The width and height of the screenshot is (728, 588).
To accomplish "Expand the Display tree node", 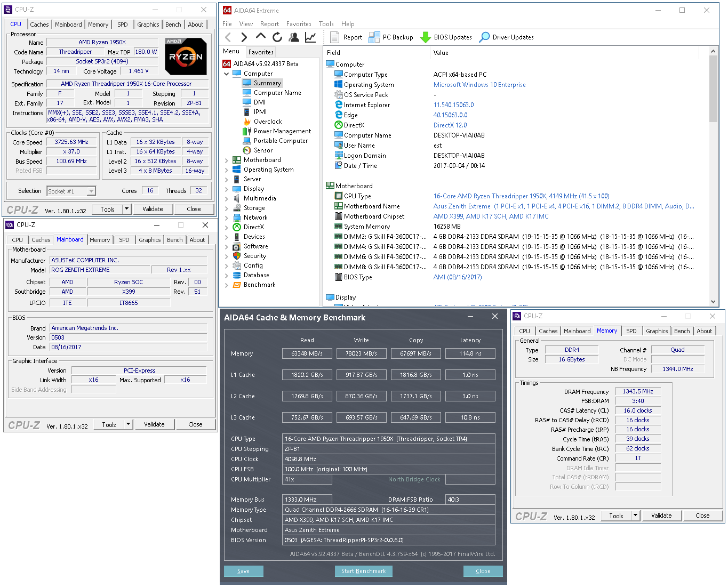I will 227,189.
